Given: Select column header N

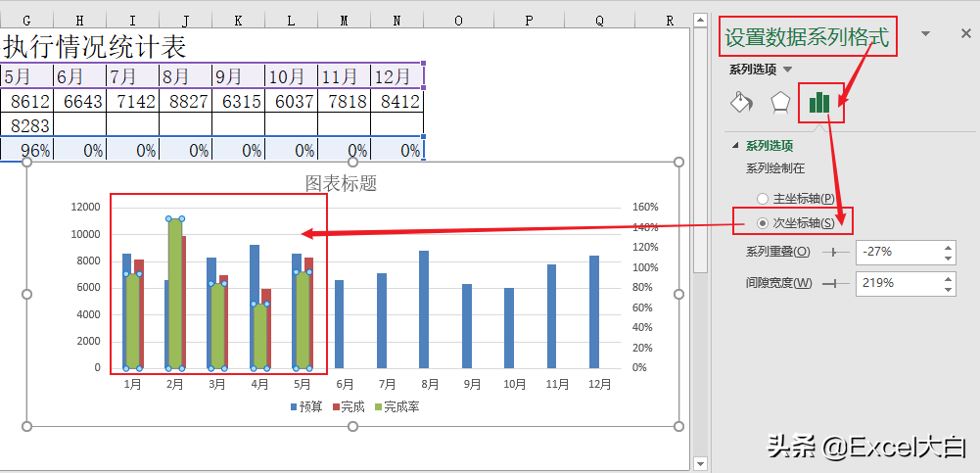Looking at the screenshot, I should (x=397, y=21).
